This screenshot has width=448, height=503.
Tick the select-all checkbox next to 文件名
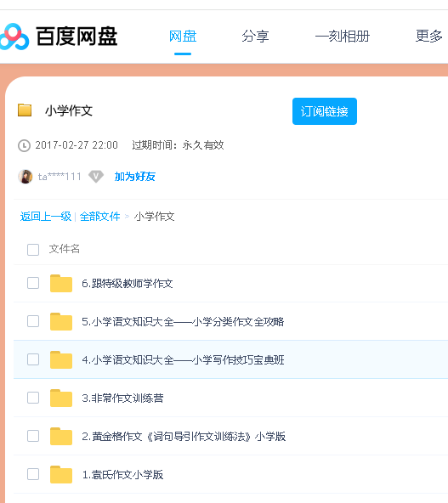click(33, 250)
